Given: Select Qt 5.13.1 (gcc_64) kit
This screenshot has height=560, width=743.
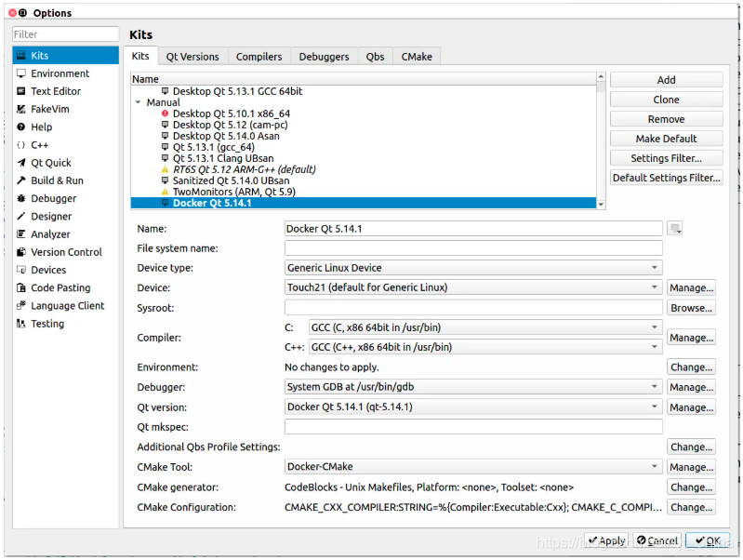Looking at the screenshot, I should (x=213, y=147).
